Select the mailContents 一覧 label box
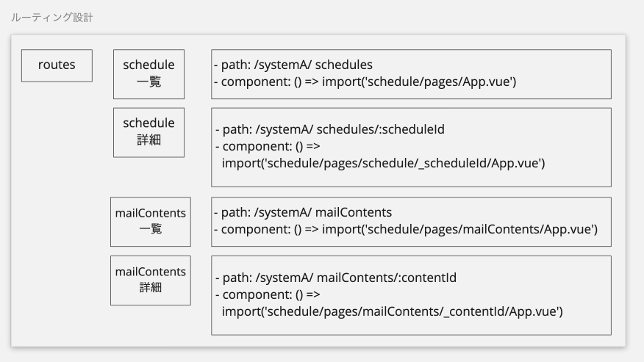This screenshot has height=362, width=644. point(150,221)
